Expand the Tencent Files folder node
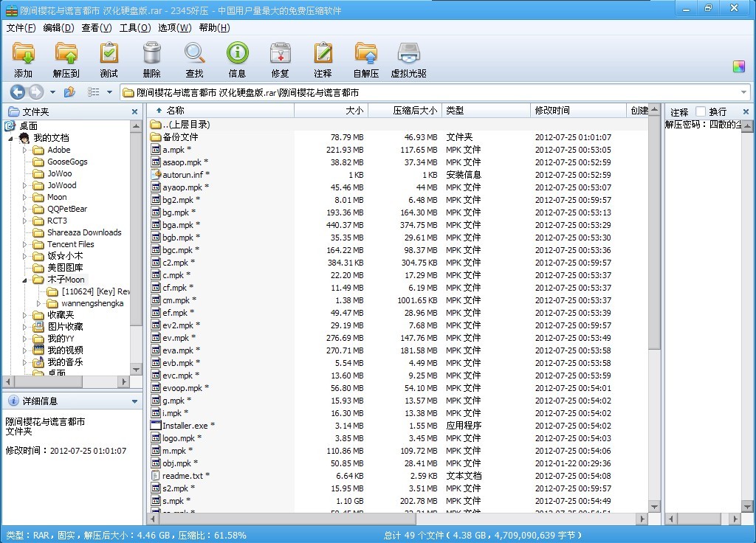Image resolution: width=756 pixels, height=543 pixels. point(24,244)
